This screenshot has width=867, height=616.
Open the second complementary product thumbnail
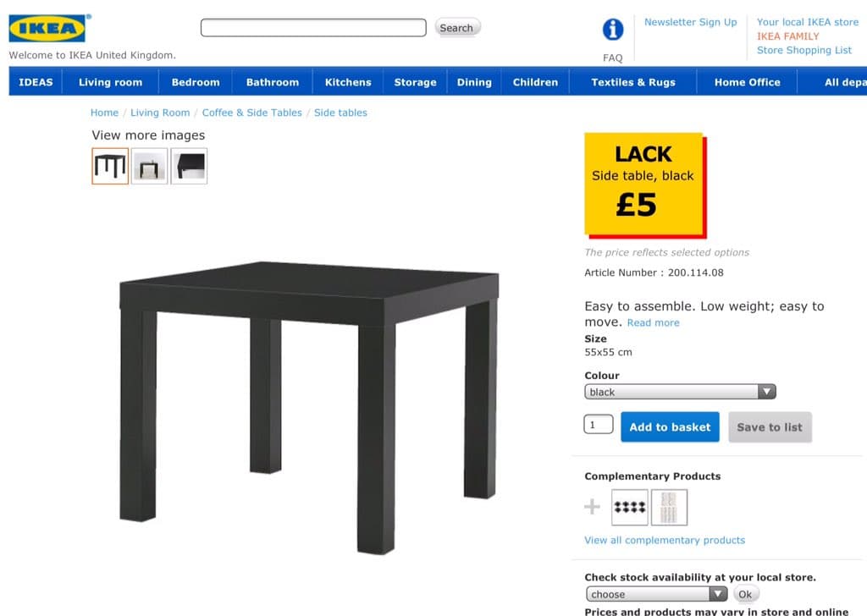pos(669,507)
